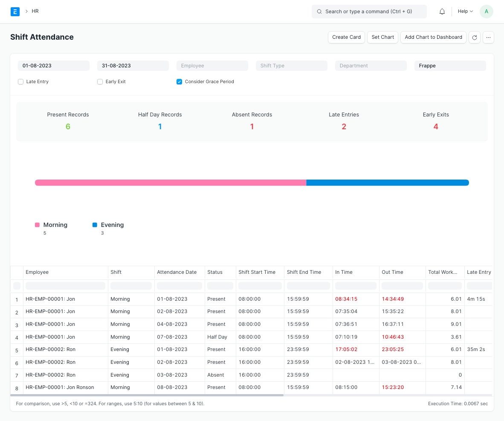Open the notifications bell

coord(442,12)
